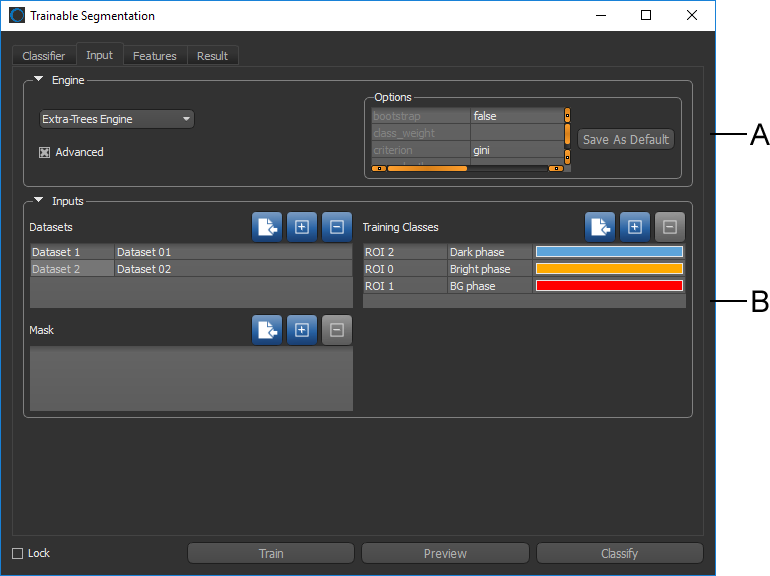The image size is (770, 576).
Task: Click the Training Classes import icon
Action: [601, 227]
